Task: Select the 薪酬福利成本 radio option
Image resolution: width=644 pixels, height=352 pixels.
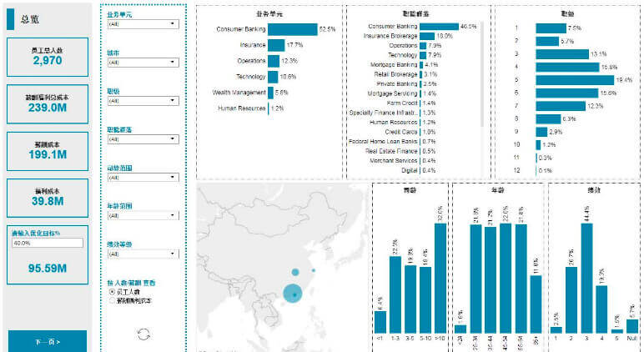Action: pos(113,300)
